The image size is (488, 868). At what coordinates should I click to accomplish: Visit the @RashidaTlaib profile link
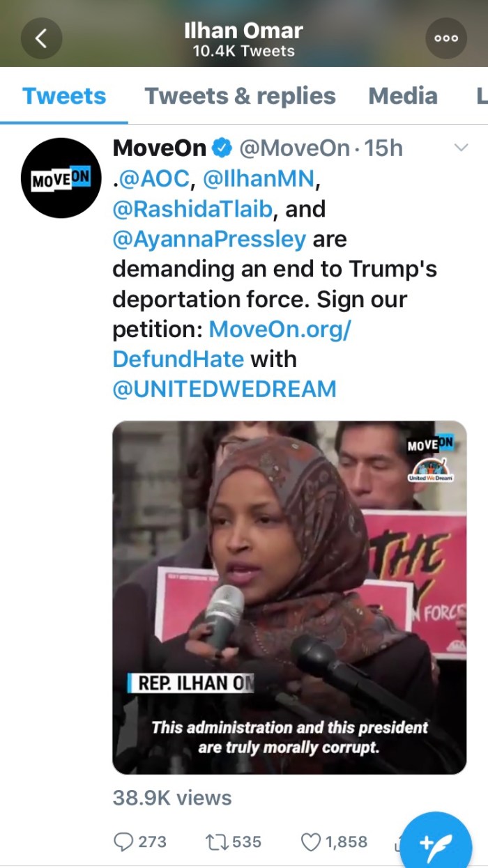coord(192,209)
